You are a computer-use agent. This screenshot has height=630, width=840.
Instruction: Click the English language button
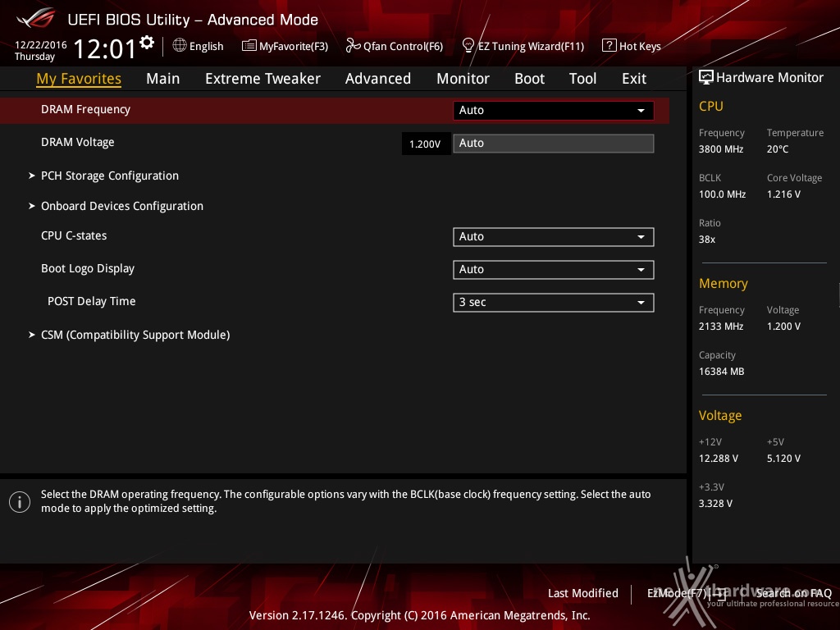click(x=199, y=46)
